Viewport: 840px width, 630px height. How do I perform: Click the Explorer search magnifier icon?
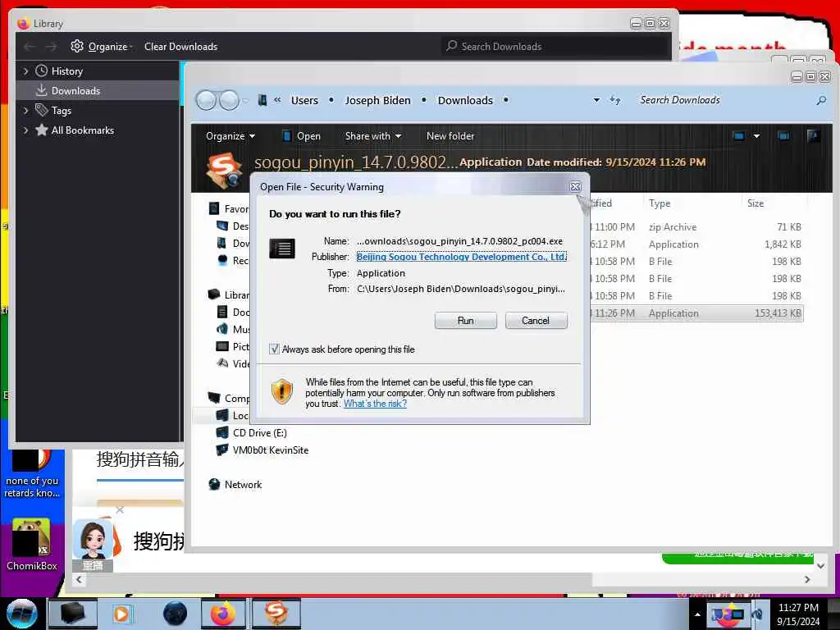click(x=820, y=100)
